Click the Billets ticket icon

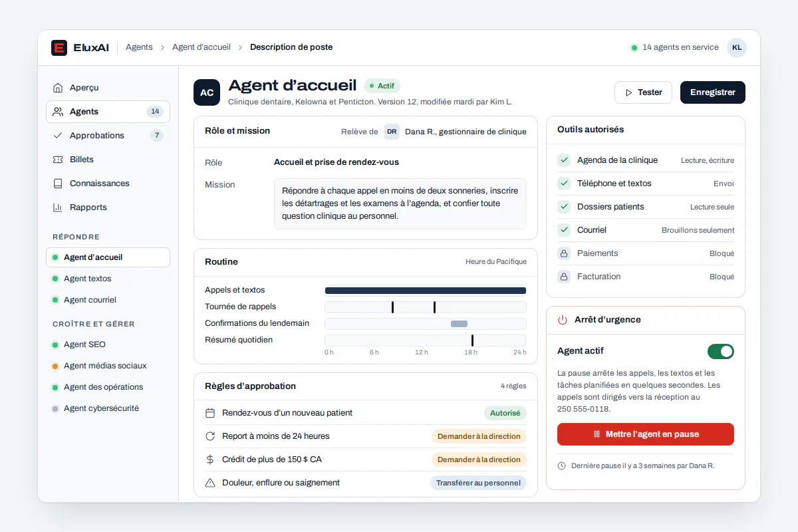pos(58,160)
